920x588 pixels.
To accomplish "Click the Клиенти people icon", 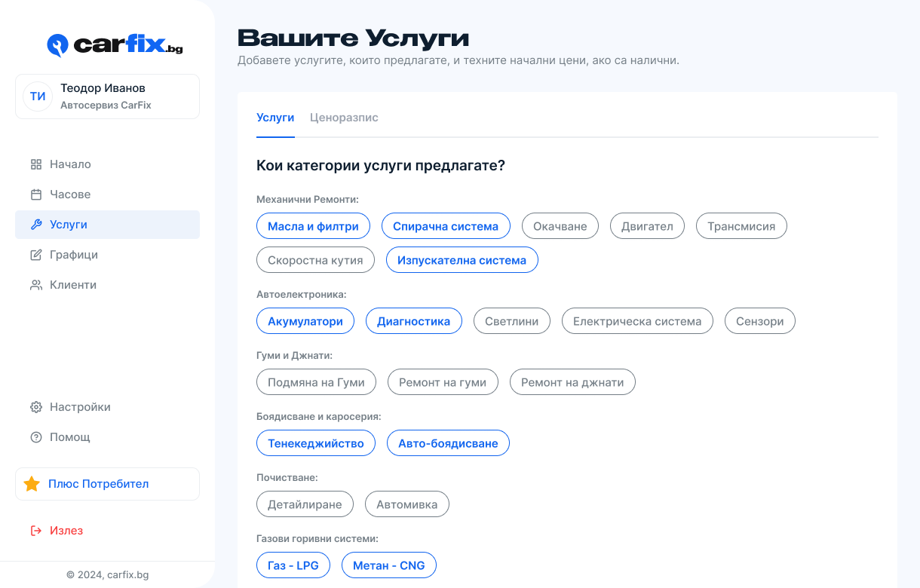I will tap(36, 285).
